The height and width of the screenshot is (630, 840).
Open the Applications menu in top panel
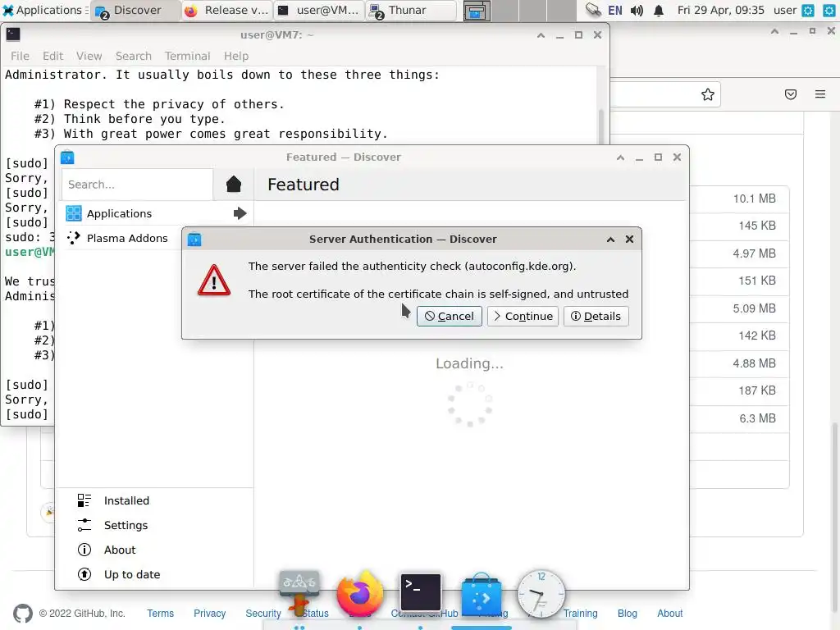coord(44,10)
